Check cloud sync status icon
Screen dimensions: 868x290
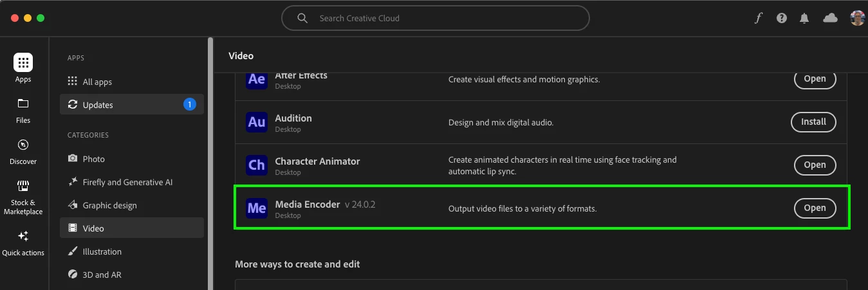[x=831, y=18]
